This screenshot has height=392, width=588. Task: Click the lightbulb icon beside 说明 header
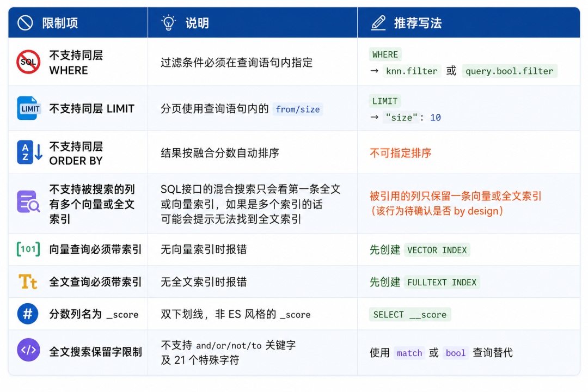(168, 23)
